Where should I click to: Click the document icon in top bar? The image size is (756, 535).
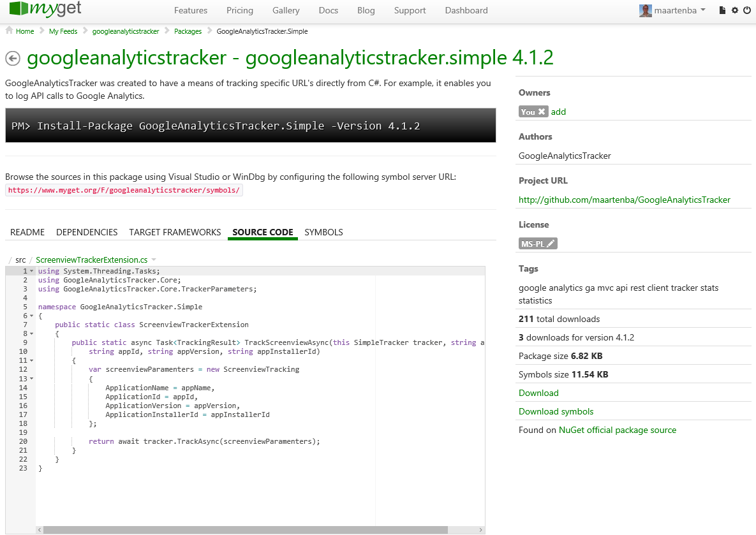[722, 10]
